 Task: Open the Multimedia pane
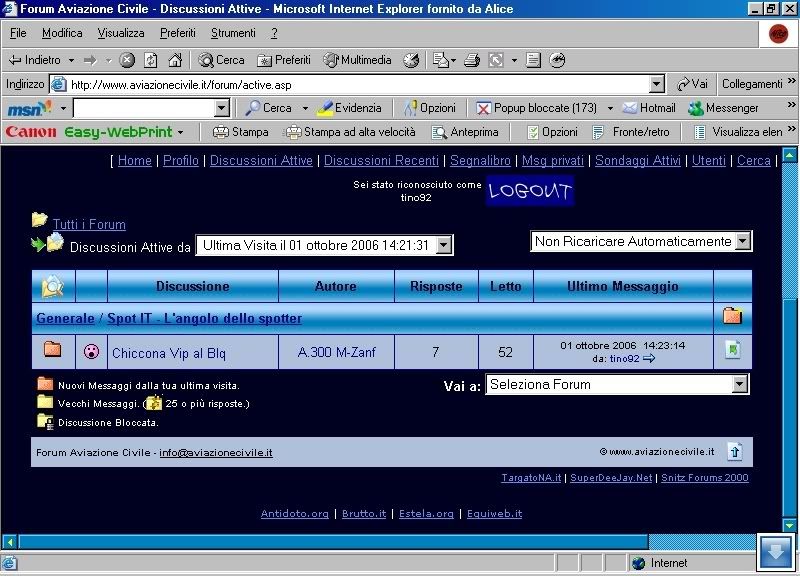[357, 60]
